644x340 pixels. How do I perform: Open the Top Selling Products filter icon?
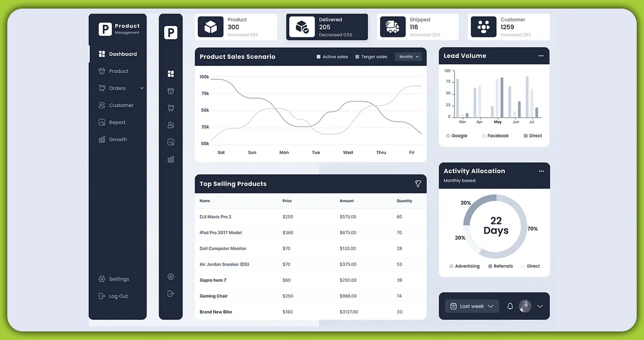(418, 184)
